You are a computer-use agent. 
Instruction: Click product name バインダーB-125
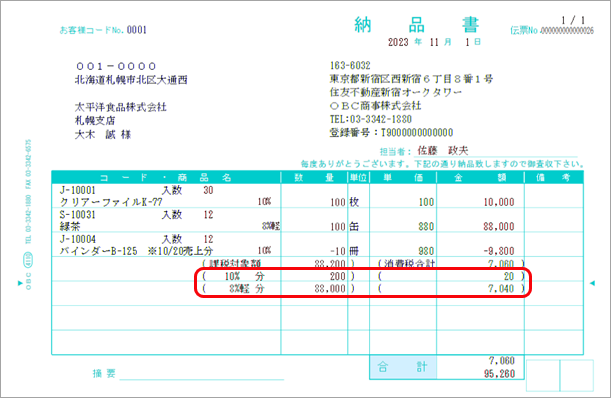98,251
